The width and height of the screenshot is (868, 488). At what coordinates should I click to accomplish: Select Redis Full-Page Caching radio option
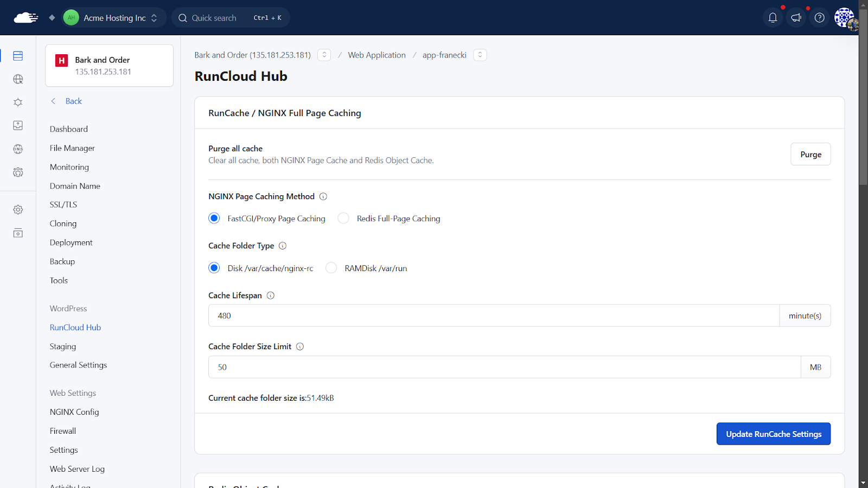tap(343, 219)
